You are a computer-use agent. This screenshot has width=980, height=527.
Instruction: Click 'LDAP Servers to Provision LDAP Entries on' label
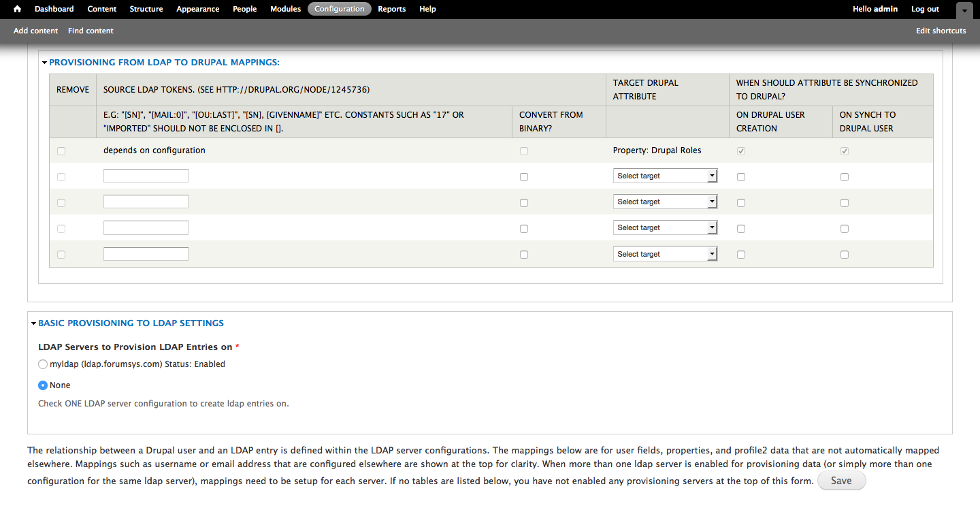pos(135,347)
